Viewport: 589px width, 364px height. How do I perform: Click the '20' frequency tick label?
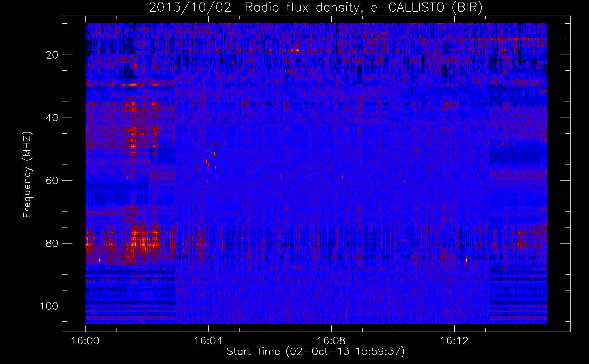[52, 55]
